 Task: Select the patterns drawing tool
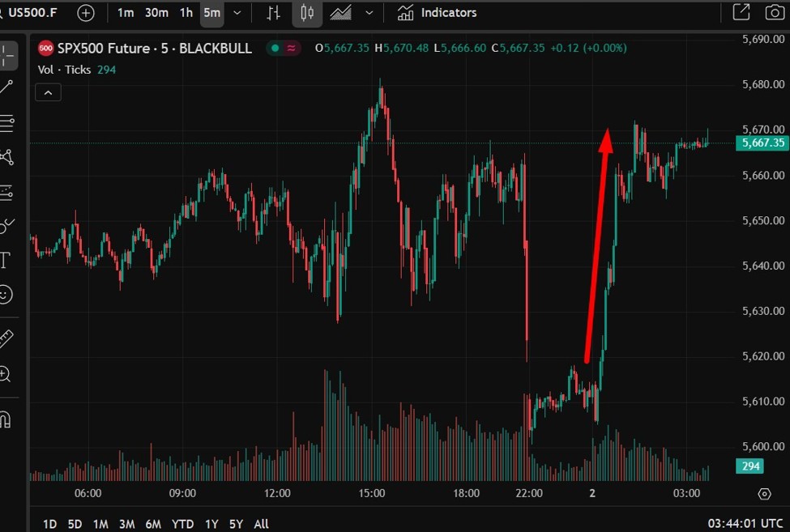tap(6, 158)
